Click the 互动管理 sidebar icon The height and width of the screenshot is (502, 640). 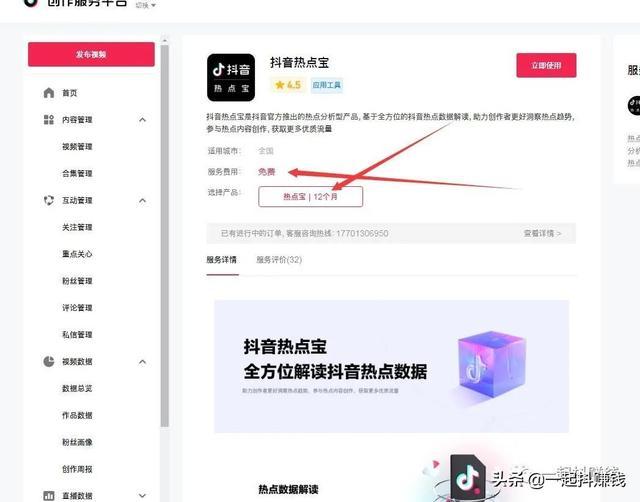(49, 200)
